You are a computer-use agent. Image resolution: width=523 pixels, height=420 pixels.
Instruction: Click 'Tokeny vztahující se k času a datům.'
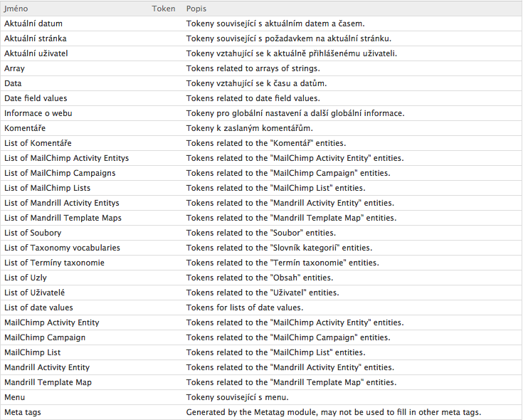tap(256, 83)
